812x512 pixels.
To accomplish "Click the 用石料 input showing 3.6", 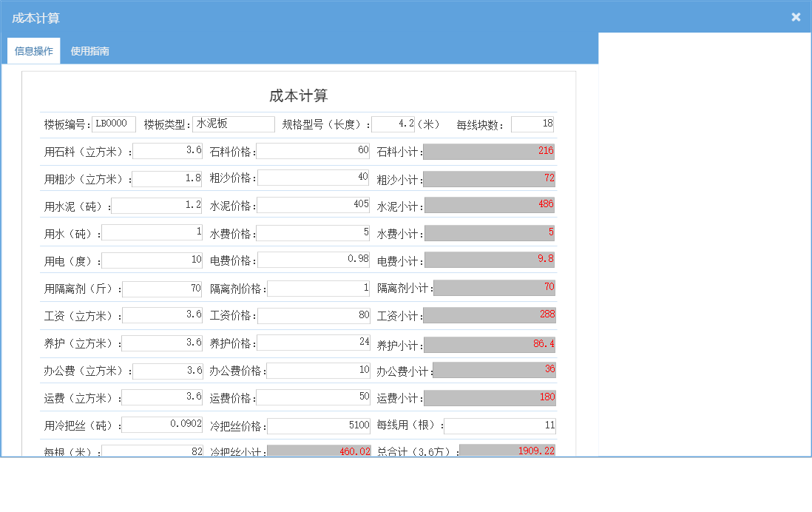I will tap(166, 151).
